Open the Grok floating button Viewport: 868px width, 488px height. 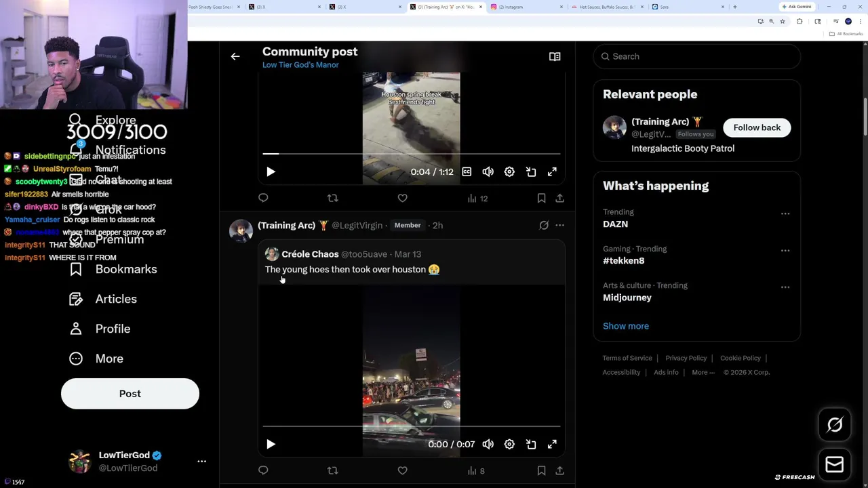coord(835,425)
